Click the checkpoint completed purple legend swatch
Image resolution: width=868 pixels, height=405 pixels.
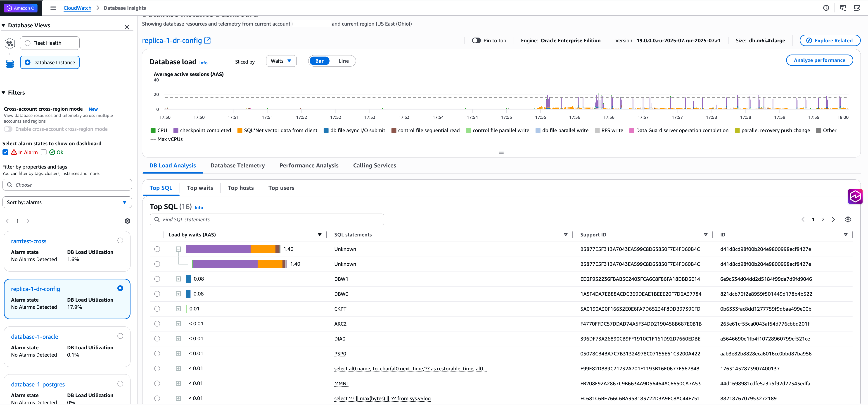(175, 131)
